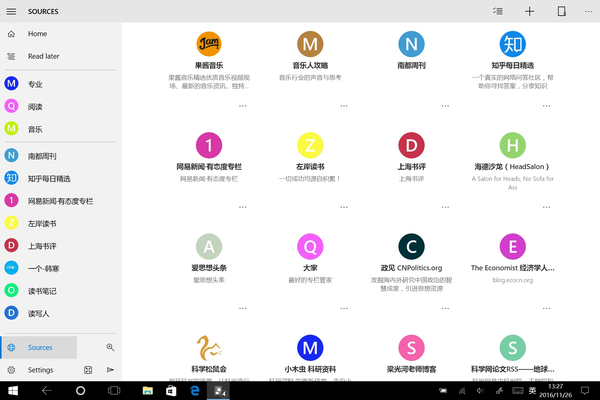
Task: Click the blue N icon of 南都周刊 card
Action: click(x=411, y=44)
